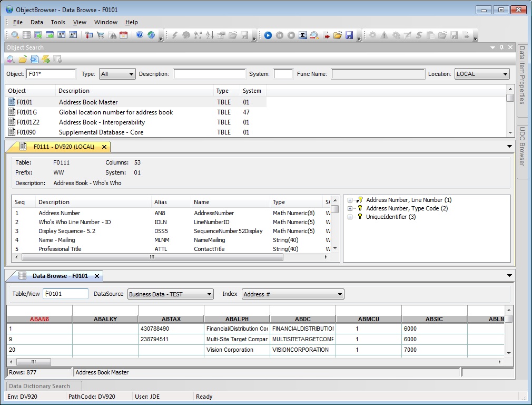Open the UDC Browser side tab

coord(522,148)
